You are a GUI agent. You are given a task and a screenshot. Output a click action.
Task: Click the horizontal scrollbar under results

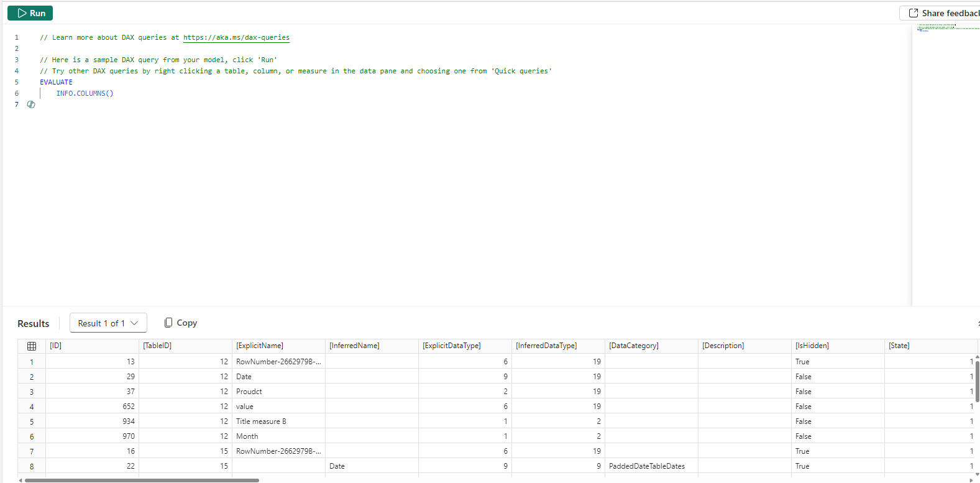tap(142, 480)
